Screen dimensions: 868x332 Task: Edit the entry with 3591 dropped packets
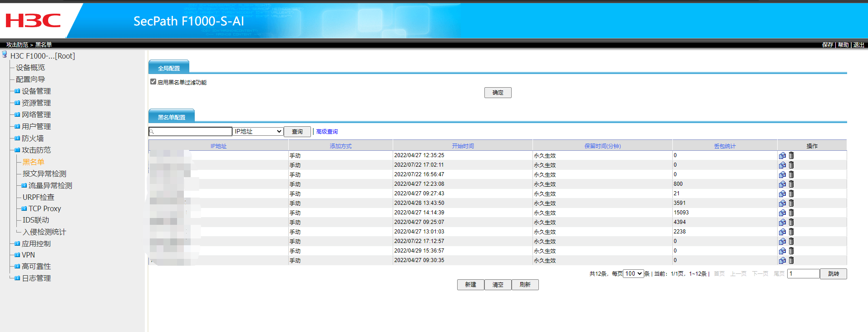tap(782, 203)
